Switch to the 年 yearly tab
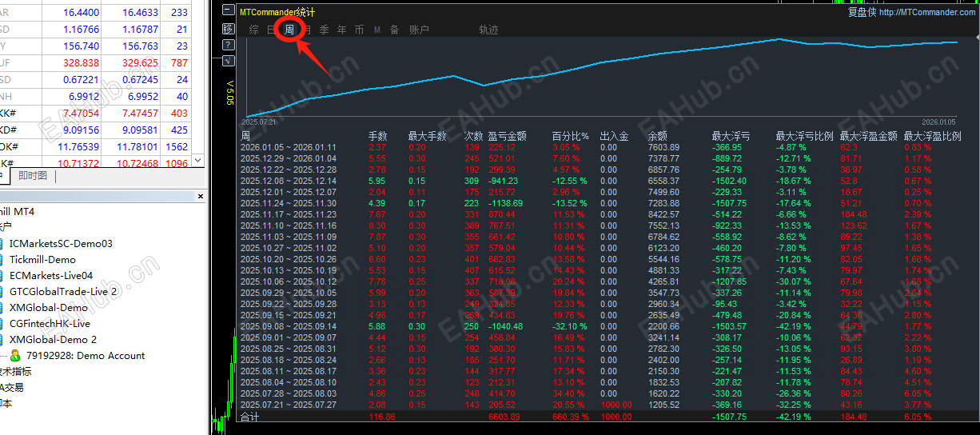Image resolution: width=980 pixels, height=435 pixels. tap(342, 30)
